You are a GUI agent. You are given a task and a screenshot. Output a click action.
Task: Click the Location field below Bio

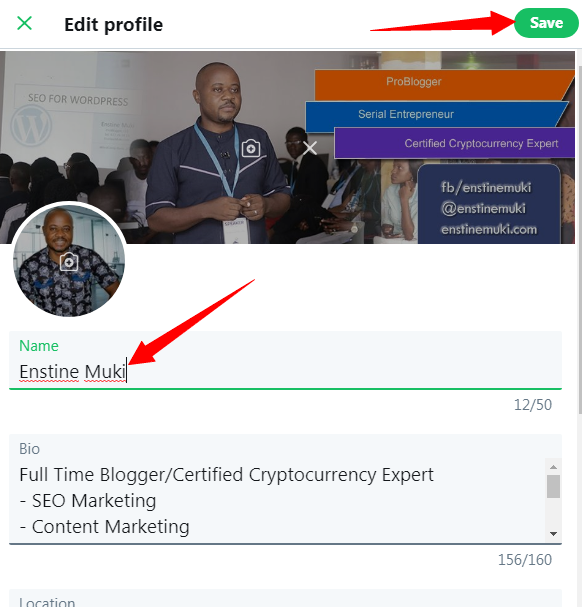(x=285, y=598)
